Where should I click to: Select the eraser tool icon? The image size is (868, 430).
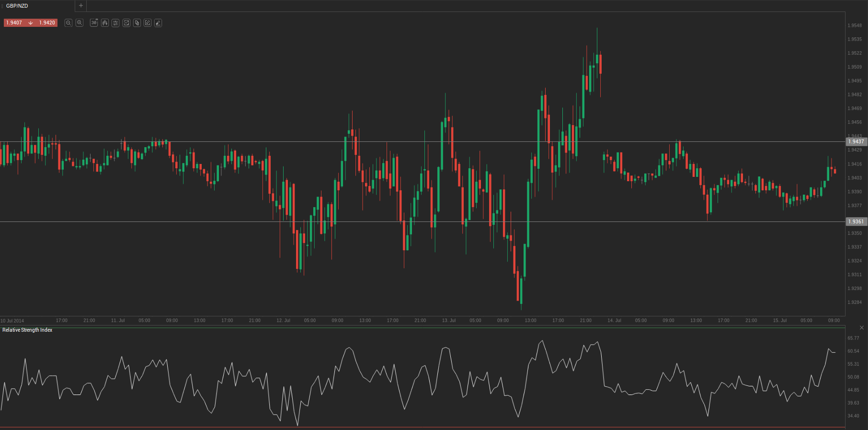click(x=158, y=23)
